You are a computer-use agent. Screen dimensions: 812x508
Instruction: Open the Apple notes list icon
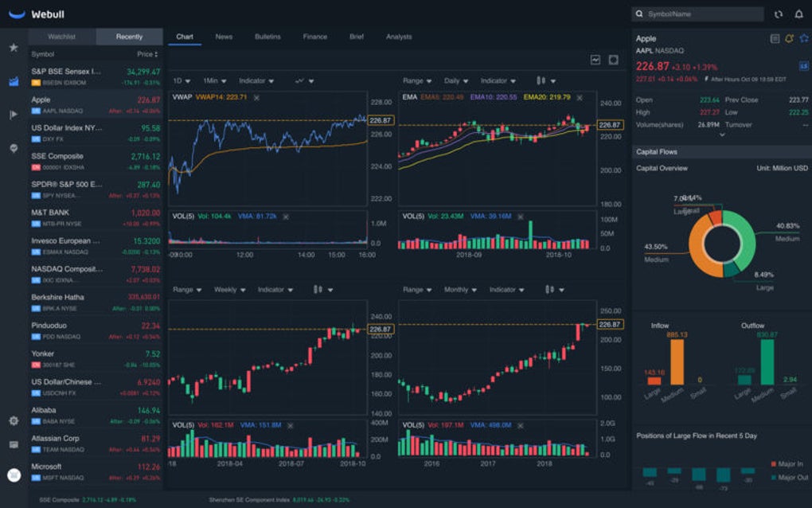[x=775, y=39]
